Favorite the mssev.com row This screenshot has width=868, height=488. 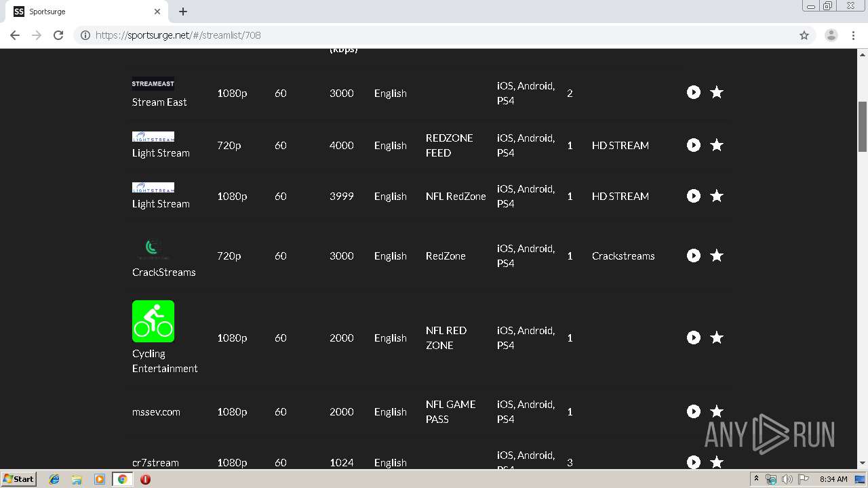point(717,411)
